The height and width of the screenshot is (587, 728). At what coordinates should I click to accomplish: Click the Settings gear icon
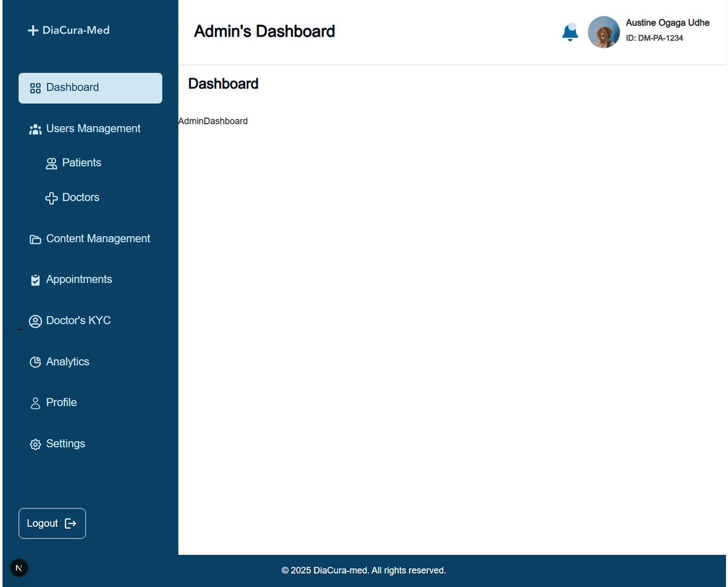[35, 444]
